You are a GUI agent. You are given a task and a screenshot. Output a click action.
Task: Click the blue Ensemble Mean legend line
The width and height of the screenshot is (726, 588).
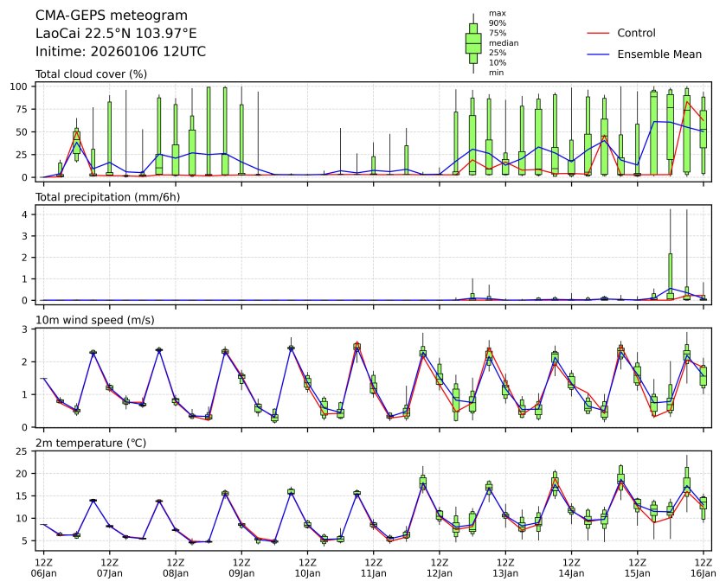(598, 54)
